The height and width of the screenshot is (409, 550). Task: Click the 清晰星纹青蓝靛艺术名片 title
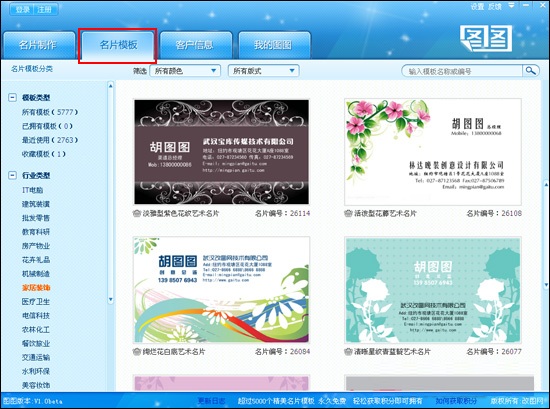pos(392,351)
